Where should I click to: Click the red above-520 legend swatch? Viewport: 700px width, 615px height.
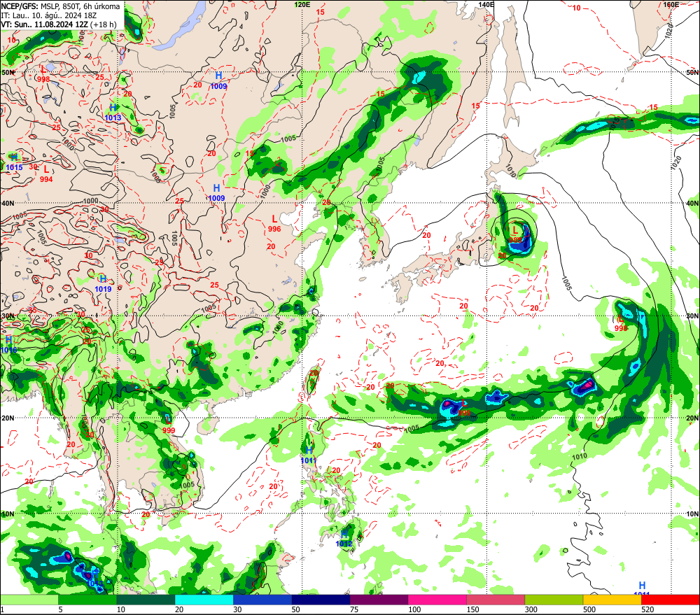tap(671, 600)
